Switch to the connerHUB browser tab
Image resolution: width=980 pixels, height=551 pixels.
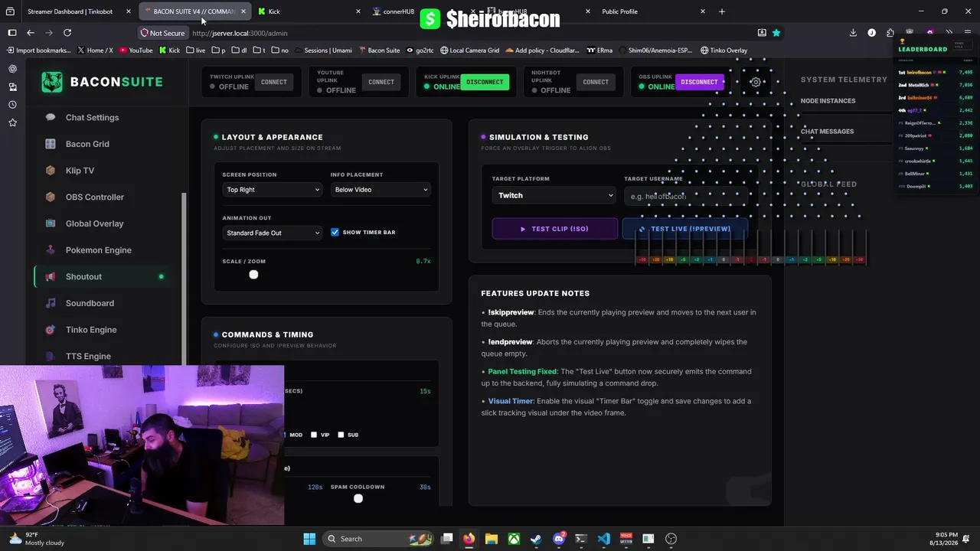pyautogui.click(x=398, y=11)
